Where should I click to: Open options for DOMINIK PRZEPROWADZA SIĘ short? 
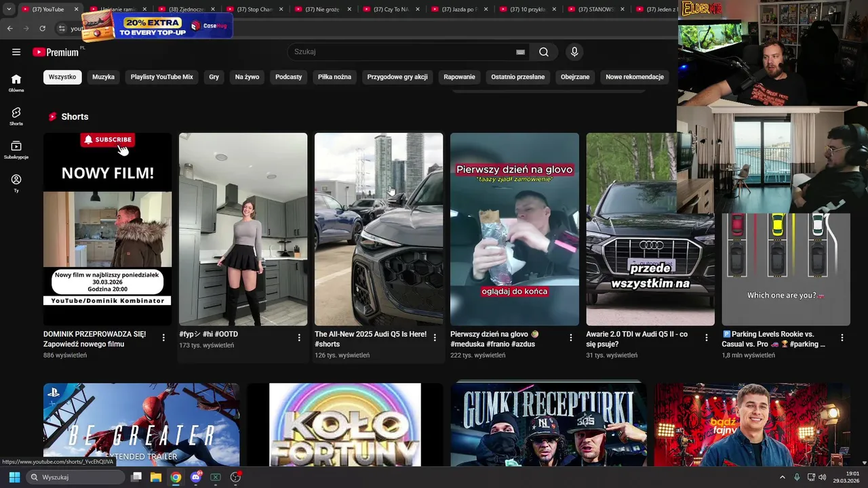click(163, 338)
